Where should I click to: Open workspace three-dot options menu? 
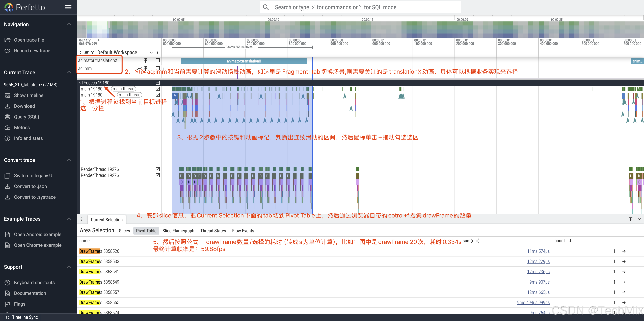(x=157, y=52)
